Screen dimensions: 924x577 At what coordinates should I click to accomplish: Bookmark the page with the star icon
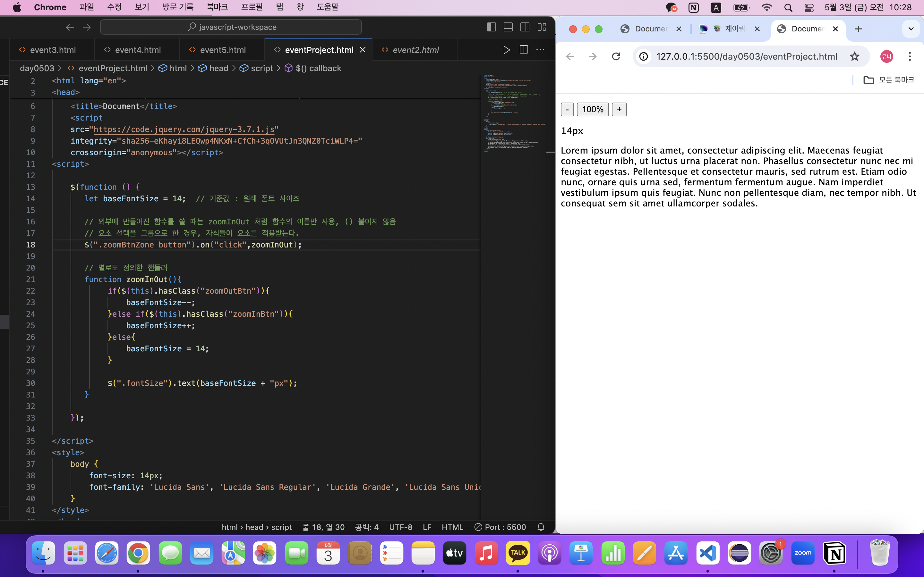coord(854,56)
